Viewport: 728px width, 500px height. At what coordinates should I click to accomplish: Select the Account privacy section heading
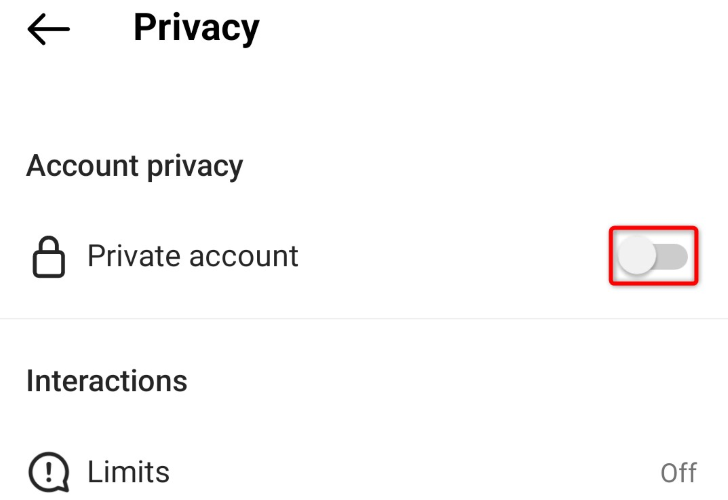(134, 165)
